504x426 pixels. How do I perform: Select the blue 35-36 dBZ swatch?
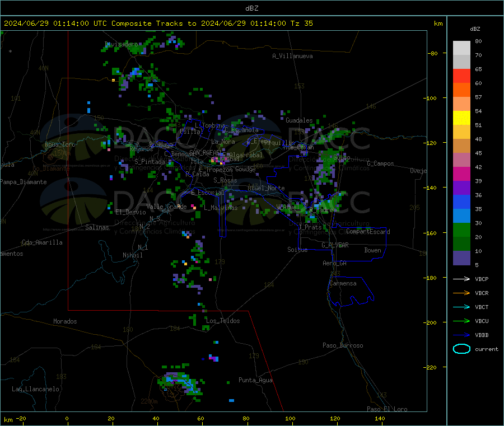point(461,202)
